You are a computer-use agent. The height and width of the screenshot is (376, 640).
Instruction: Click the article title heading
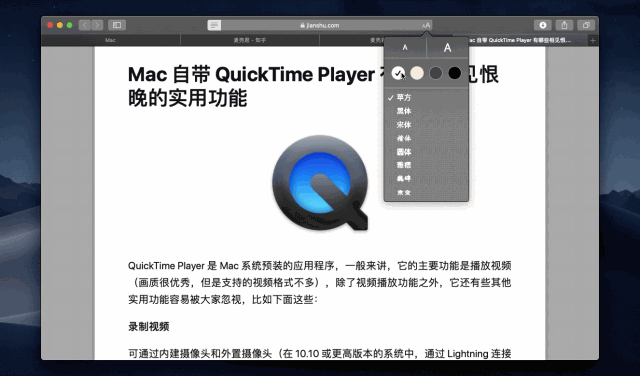pos(313,86)
